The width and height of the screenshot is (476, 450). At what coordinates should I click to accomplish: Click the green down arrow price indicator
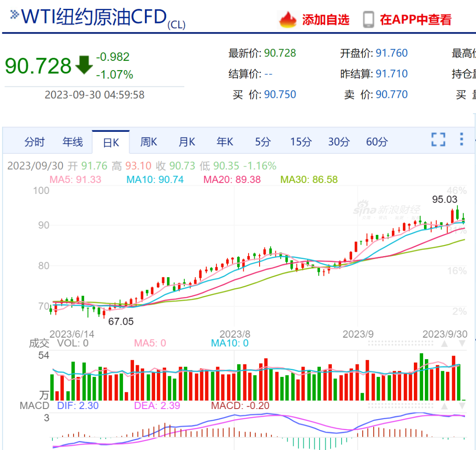click(x=84, y=65)
